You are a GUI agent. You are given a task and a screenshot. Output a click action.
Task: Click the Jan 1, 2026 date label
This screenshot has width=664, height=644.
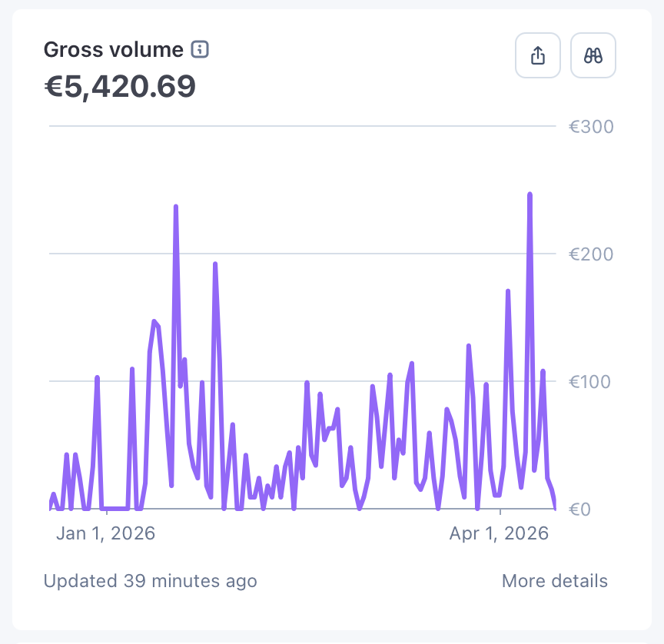(105, 533)
